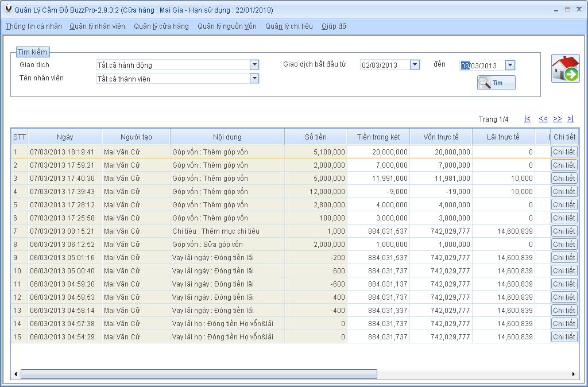Open Chi tiết for row 1
The width and height of the screenshot is (588, 387).
pyautogui.click(x=564, y=152)
